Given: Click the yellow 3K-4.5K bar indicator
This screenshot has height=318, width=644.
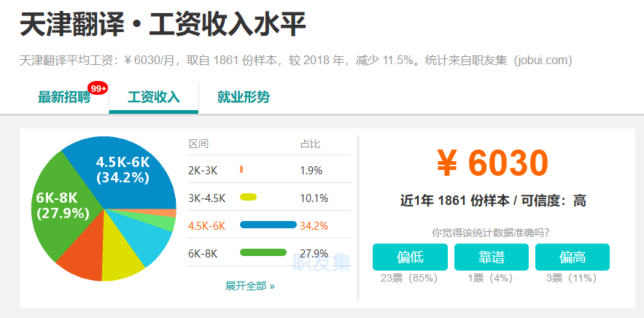Looking at the screenshot, I should [248, 197].
